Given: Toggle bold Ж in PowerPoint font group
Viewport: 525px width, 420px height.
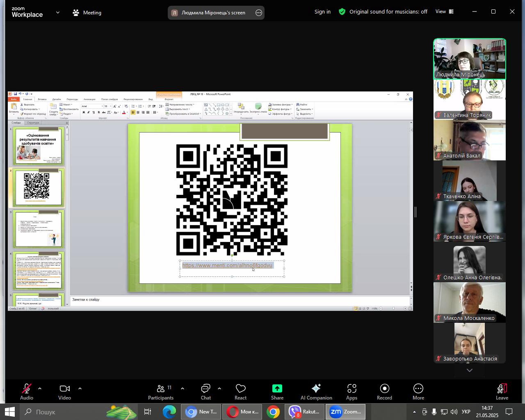Looking at the screenshot, I should (84, 112).
